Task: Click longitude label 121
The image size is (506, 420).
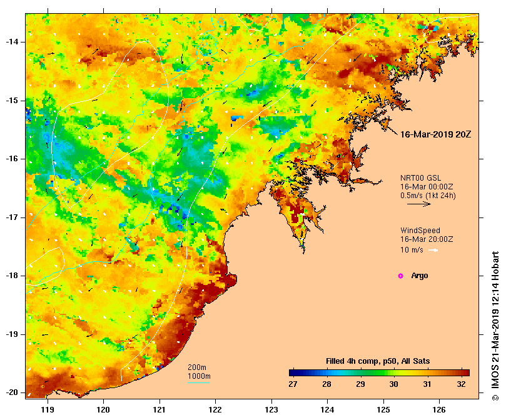Action: pyautogui.click(x=159, y=409)
